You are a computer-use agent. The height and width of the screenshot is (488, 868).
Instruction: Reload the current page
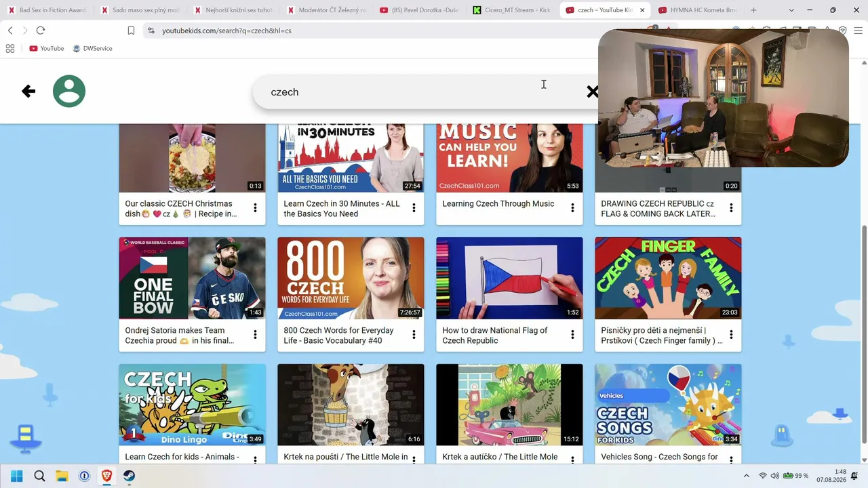click(x=41, y=30)
